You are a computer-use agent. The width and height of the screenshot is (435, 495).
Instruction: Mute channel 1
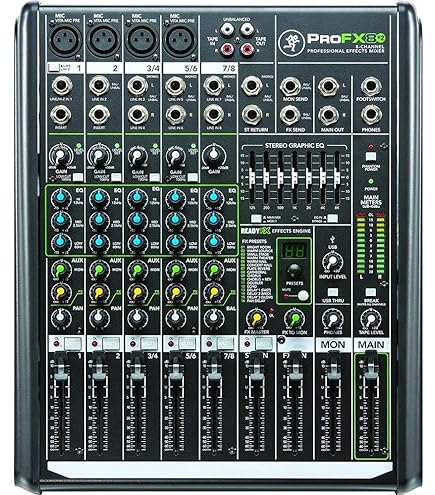click(73, 343)
